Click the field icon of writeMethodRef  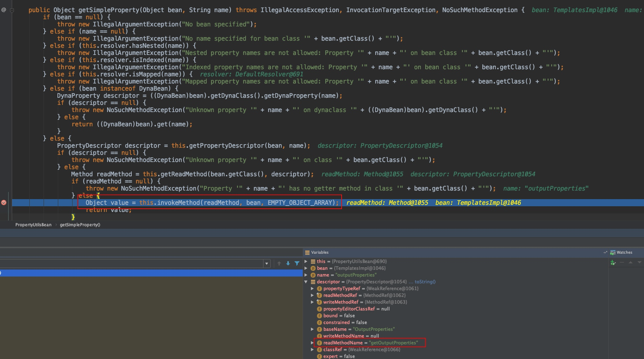[320, 302]
